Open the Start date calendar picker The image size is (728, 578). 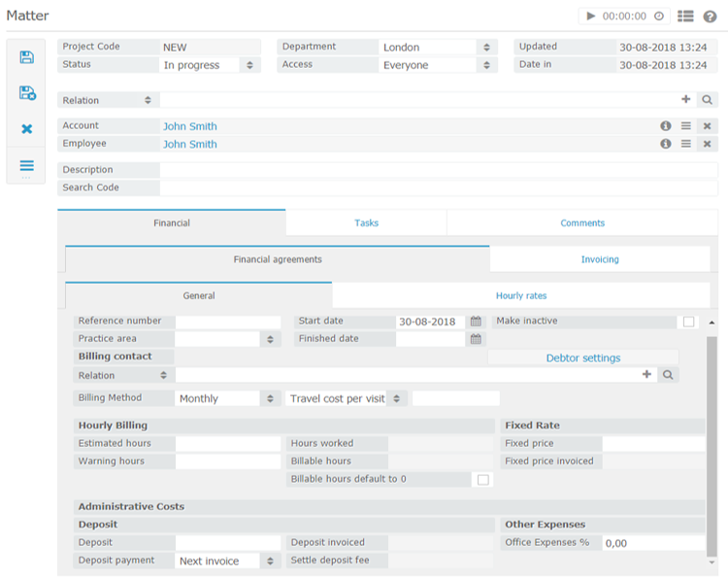476,322
